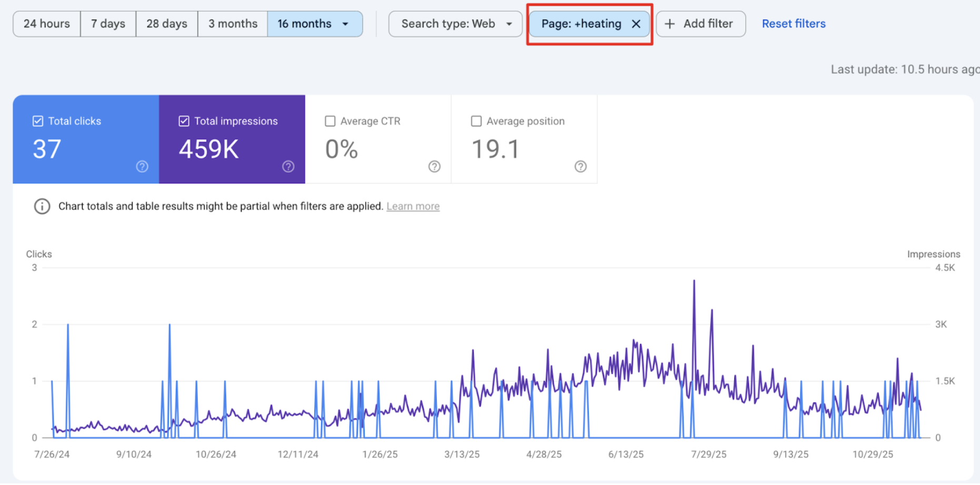Uncheck the Total clicks checkbox
Viewport: 980px width, 485px height.
coord(38,122)
